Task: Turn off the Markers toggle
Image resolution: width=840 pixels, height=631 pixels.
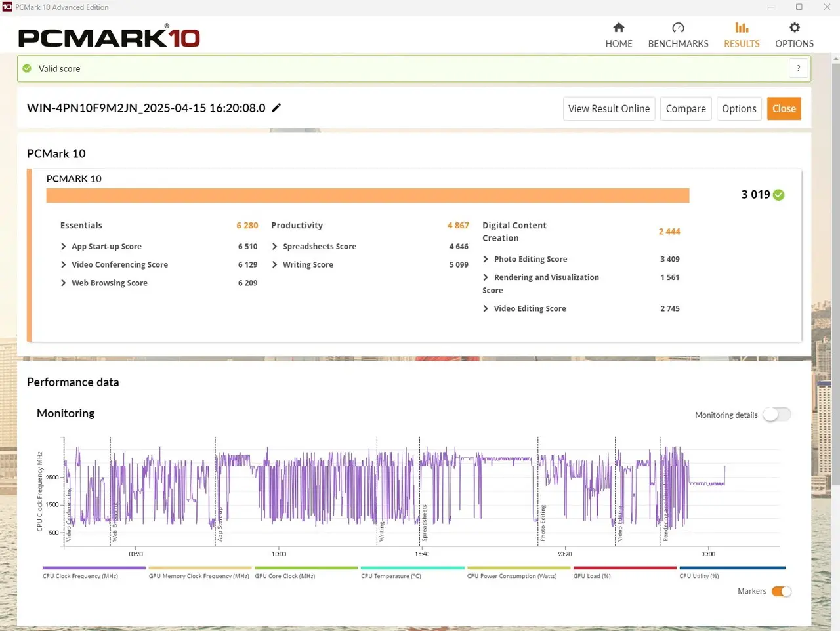Action: pos(781,591)
